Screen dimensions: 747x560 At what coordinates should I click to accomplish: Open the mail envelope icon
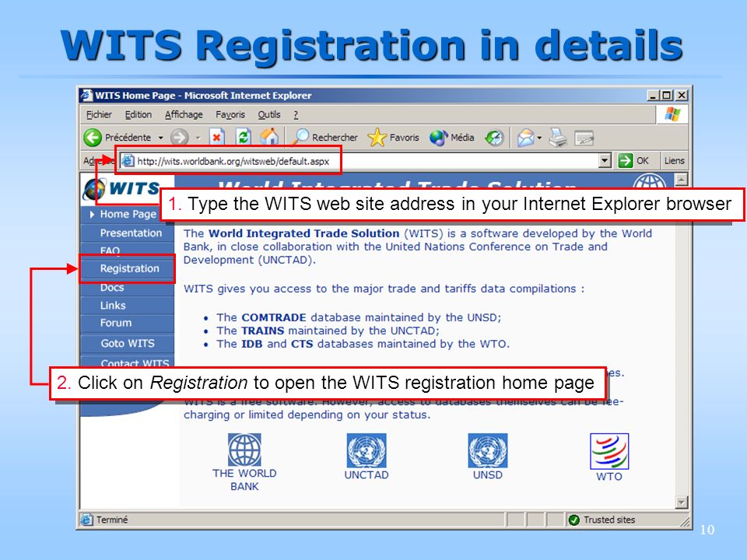(525, 138)
